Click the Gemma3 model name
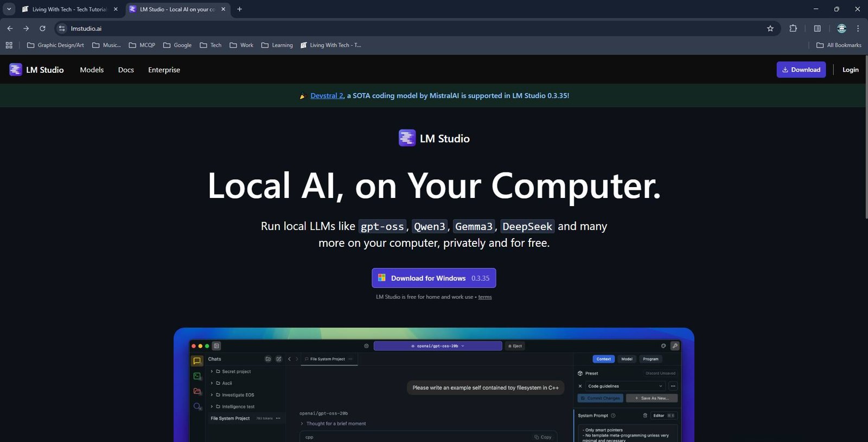The height and width of the screenshot is (442, 868). point(474,227)
